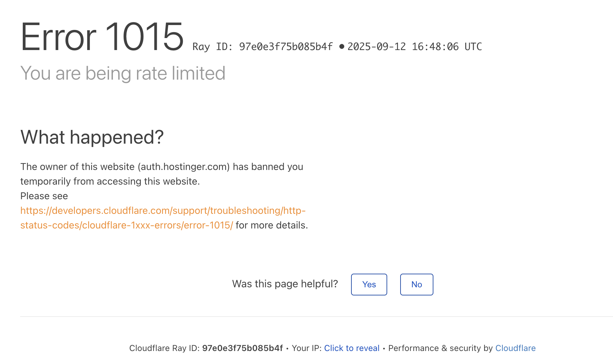Click the bullet dot before the timestamp
Screen dimensions: 613x364
click(342, 46)
